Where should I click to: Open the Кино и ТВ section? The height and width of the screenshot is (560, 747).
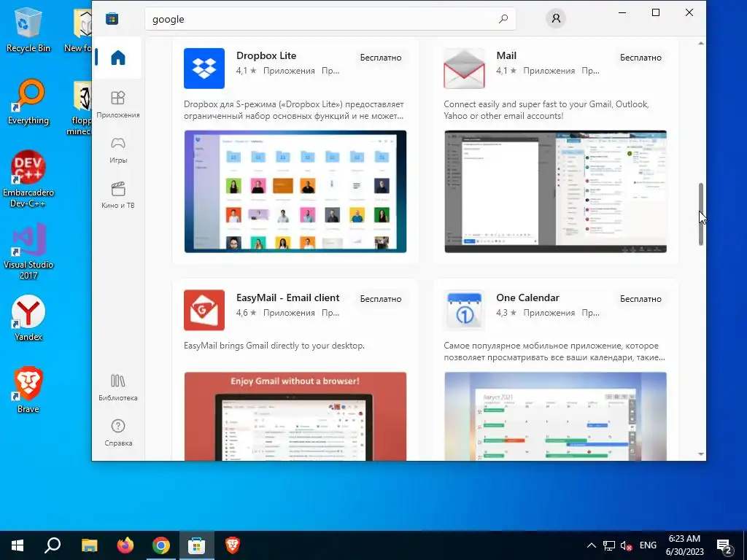(118, 195)
